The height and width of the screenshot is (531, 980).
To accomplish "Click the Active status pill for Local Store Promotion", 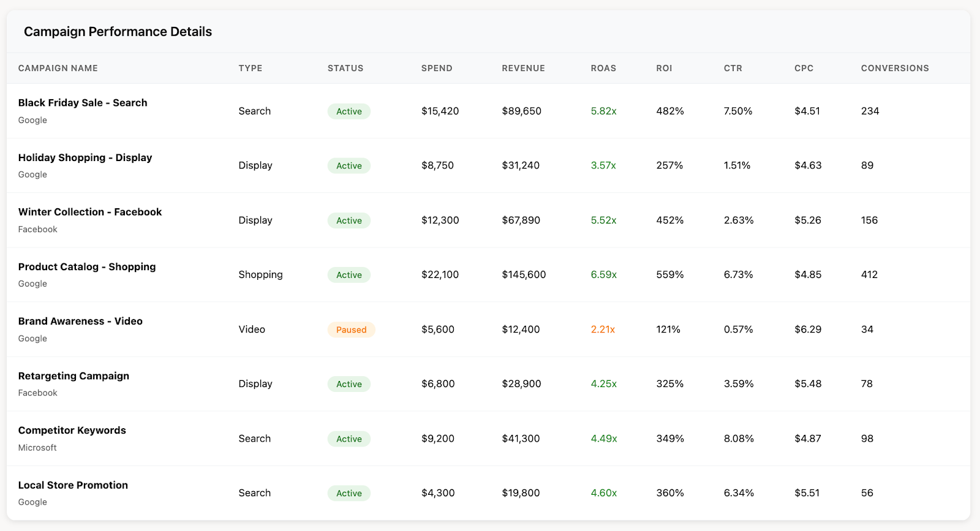I will tap(349, 493).
